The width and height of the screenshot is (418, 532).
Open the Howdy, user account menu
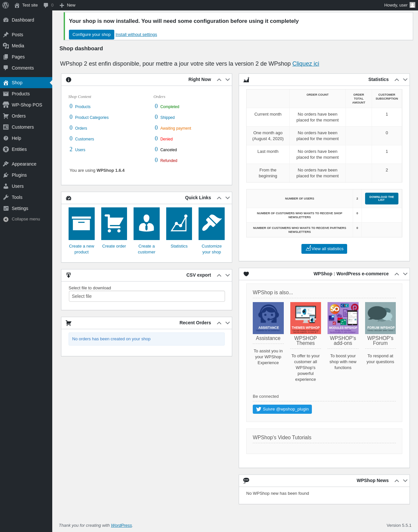pos(399,5)
